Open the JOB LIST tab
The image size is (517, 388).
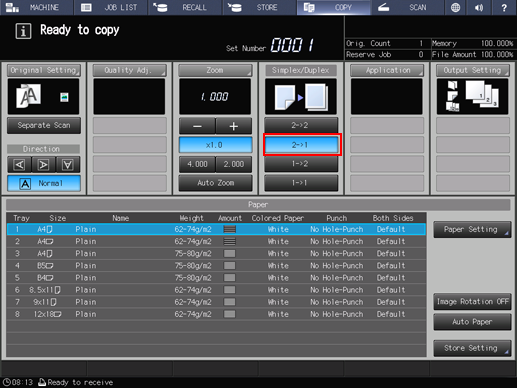pyautogui.click(x=111, y=7)
